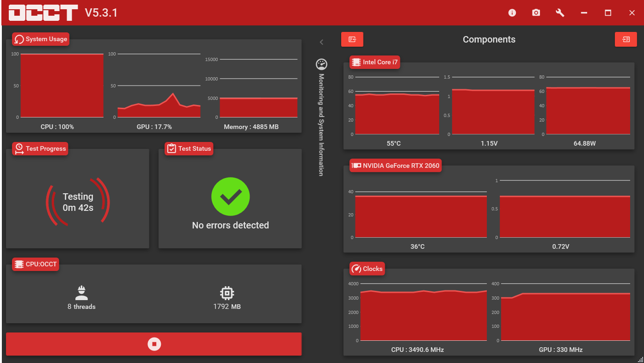Click the '8 threads' text

81,307
